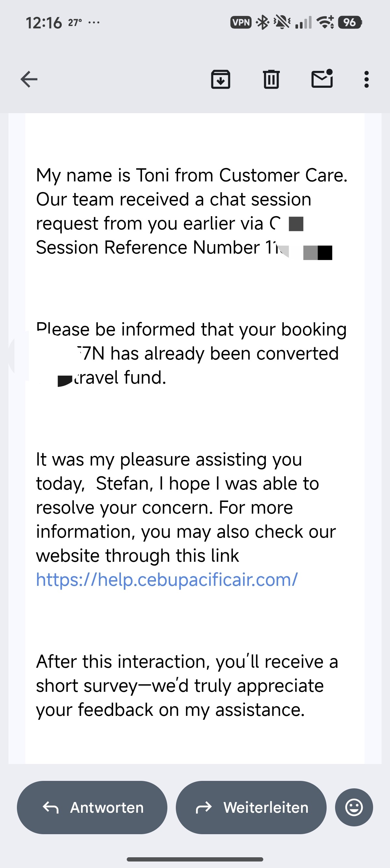Viewport: 390px width, 868px height.
Task: Delete the email using the trash icon
Action: pos(271,80)
